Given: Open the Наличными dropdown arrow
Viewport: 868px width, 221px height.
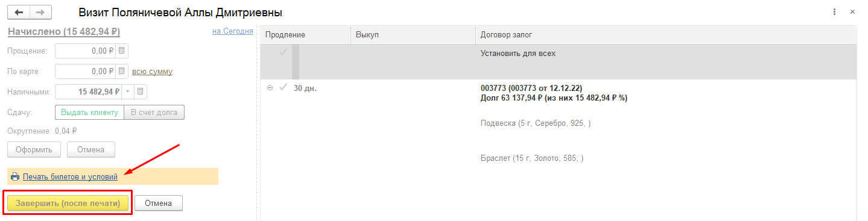Looking at the screenshot, I should 128,92.
